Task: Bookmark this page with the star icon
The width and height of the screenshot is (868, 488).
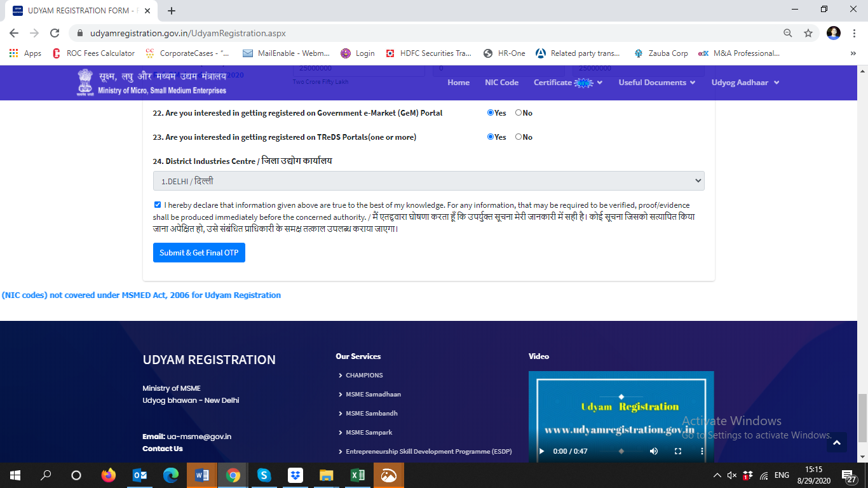Action: [808, 33]
